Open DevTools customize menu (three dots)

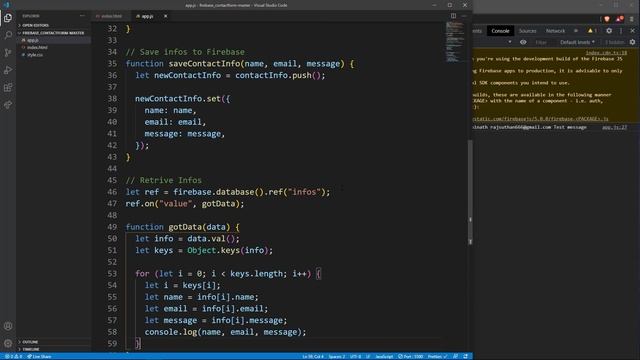coord(621,31)
